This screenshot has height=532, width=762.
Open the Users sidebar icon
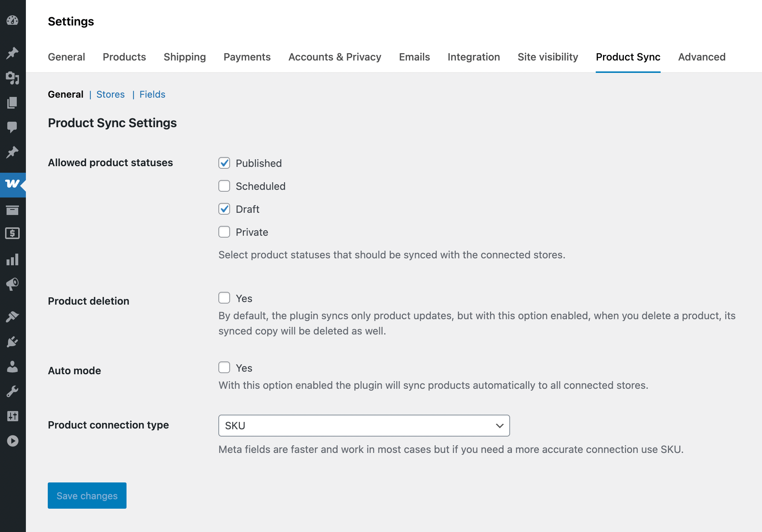(12, 367)
